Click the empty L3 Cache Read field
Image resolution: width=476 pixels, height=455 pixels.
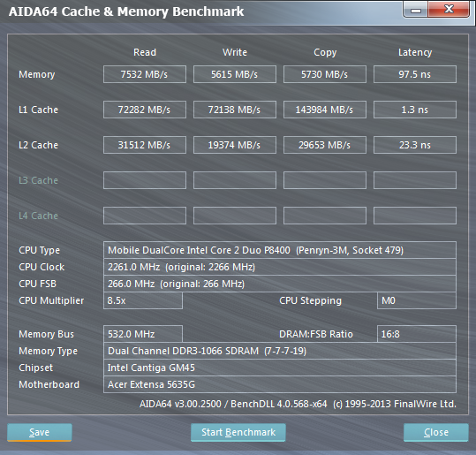pos(145,180)
